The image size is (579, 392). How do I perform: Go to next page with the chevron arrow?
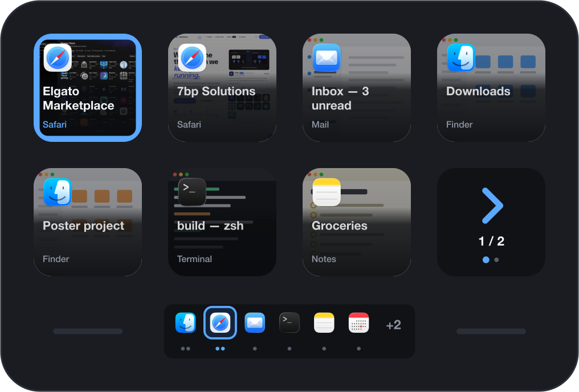pos(492,206)
